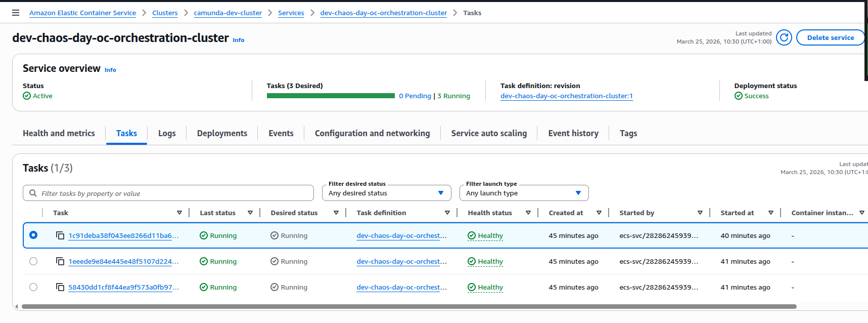Click Healthy status of task 58430dd1cf8f44ea
The image size is (868, 323).
point(485,287)
